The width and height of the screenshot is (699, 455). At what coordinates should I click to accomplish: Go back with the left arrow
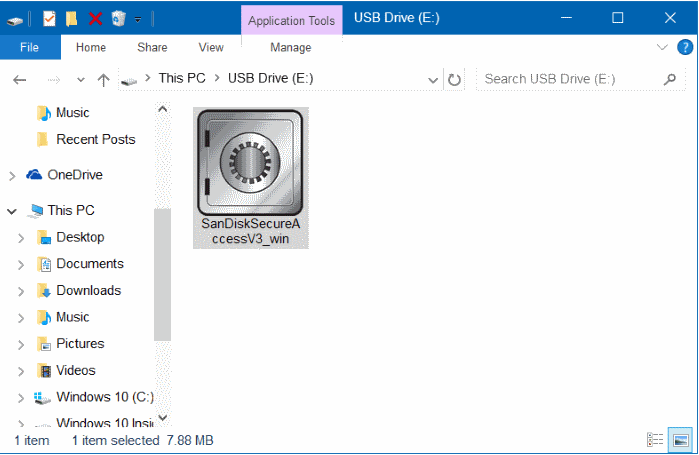[19, 80]
